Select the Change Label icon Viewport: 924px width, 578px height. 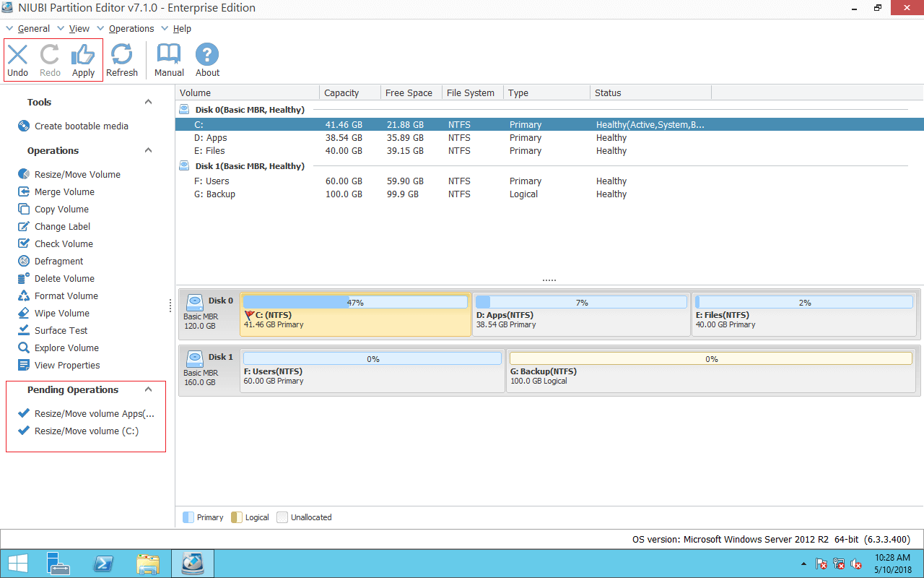tap(23, 226)
